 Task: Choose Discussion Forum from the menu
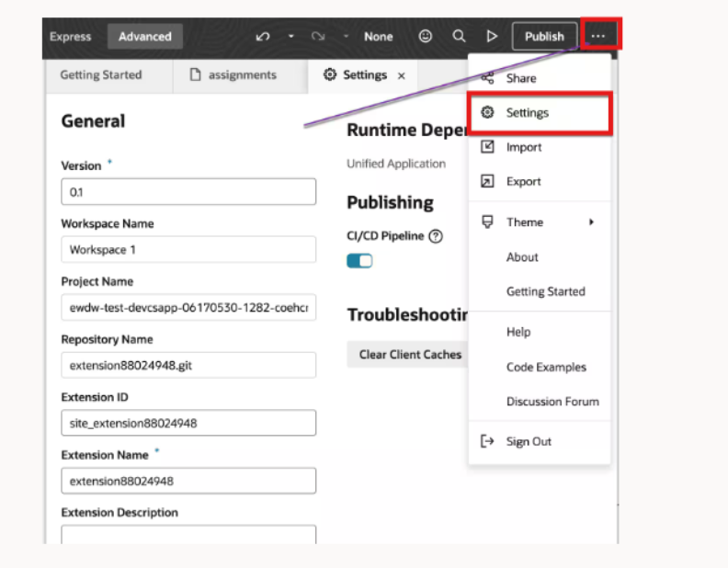[x=540, y=402]
